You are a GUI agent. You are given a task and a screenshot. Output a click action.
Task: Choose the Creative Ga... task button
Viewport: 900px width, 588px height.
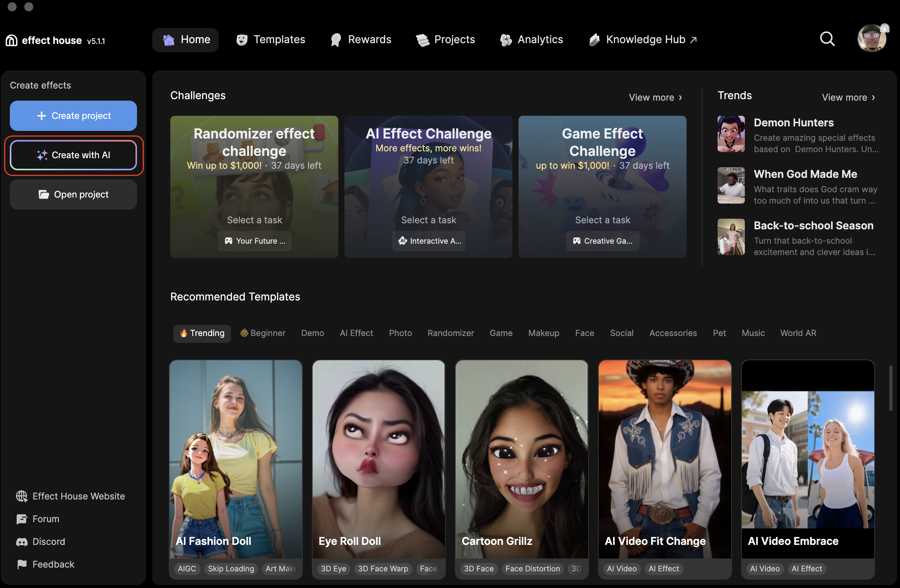point(603,241)
